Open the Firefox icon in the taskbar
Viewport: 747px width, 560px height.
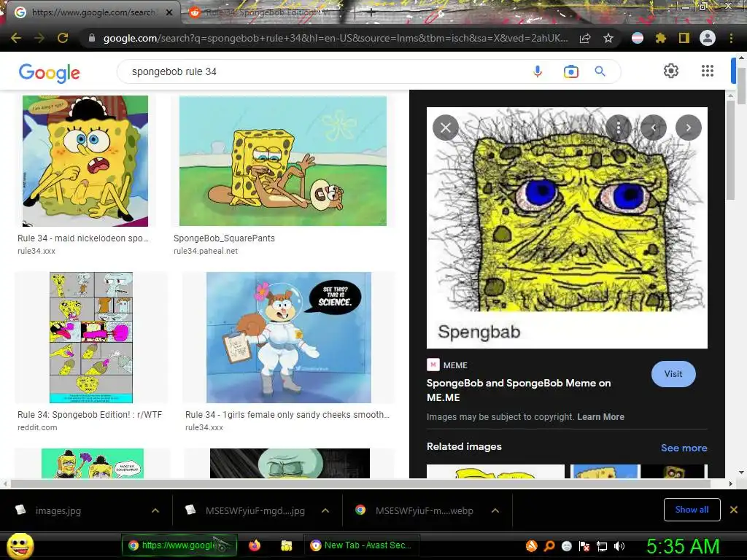coord(255,545)
